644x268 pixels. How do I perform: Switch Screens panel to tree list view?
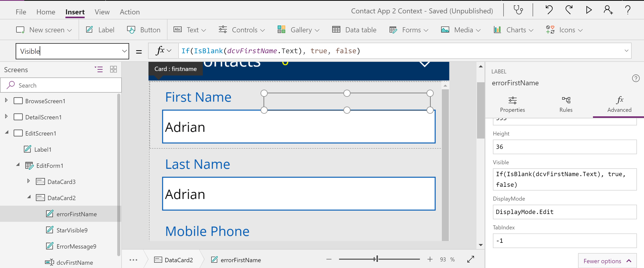click(99, 69)
